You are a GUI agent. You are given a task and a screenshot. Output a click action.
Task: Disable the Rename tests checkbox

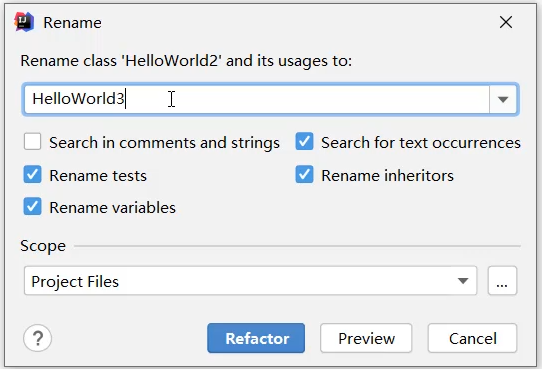(x=32, y=174)
